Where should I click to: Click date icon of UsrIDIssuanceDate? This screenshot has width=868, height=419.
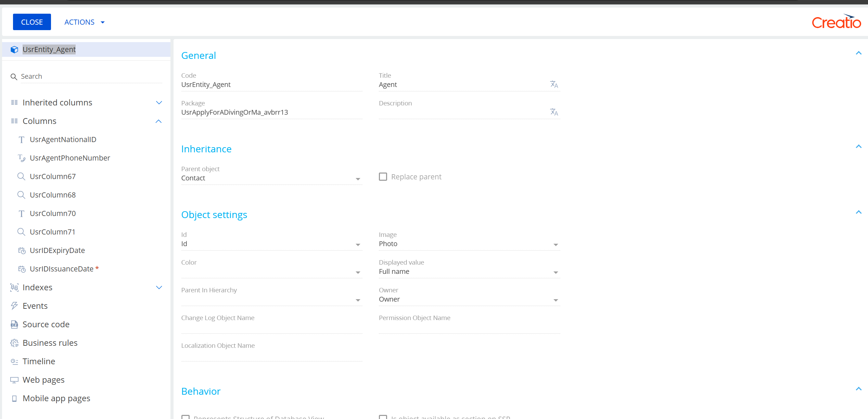22,269
